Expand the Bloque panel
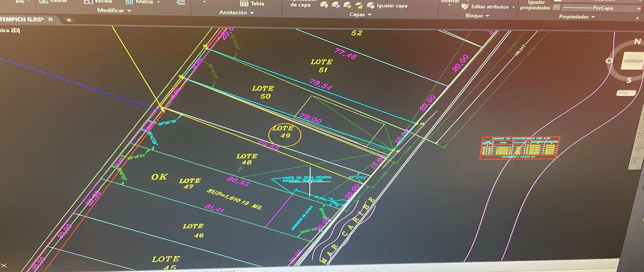The height and width of the screenshot is (272, 644). (x=478, y=16)
